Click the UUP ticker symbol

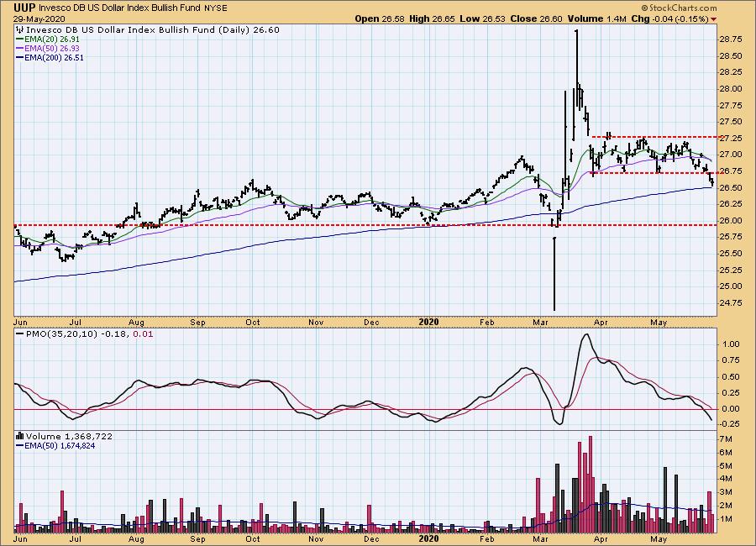(24, 8)
